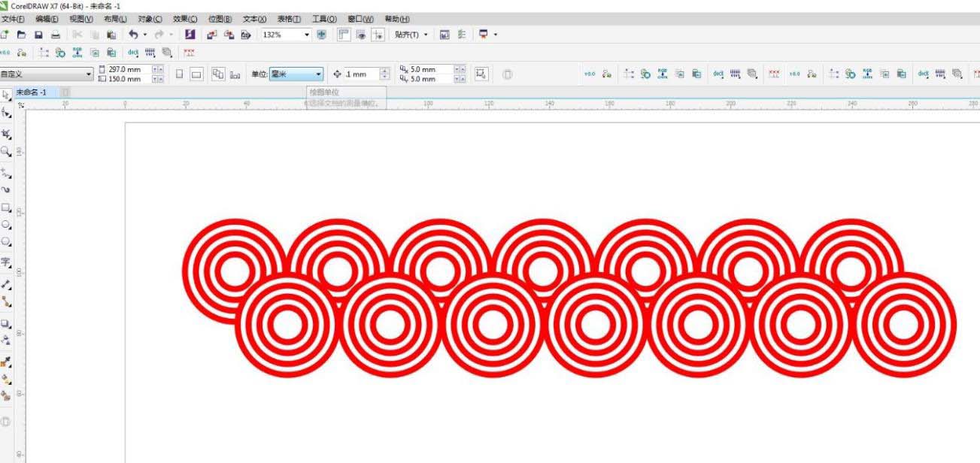Click the Publish to PDF icon
This screenshot has height=463, width=980.
(245, 35)
